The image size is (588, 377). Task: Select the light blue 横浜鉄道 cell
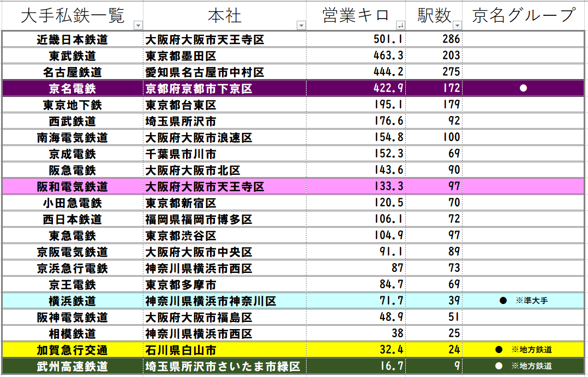pyautogui.click(x=73, y=301)
